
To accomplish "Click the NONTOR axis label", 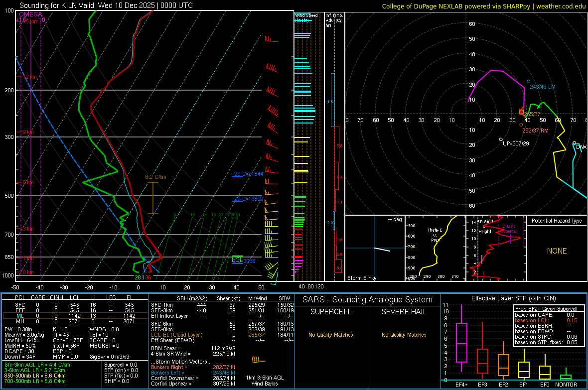I will tap(566, 385).
